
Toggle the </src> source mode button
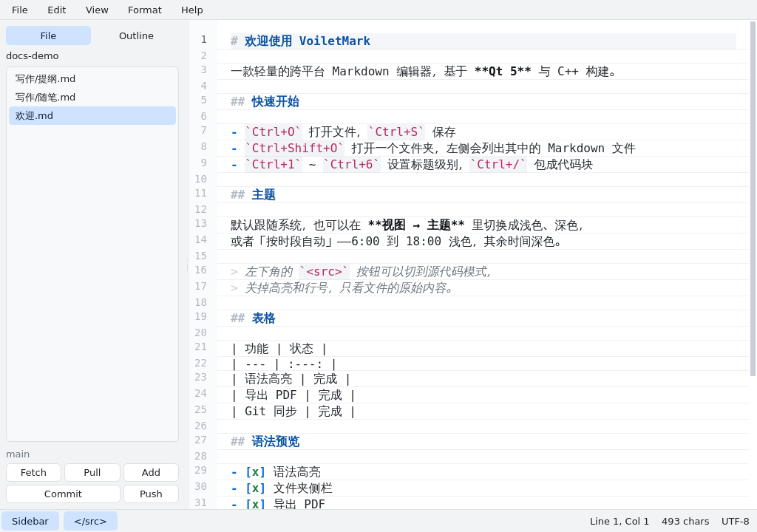pos(90,522)
